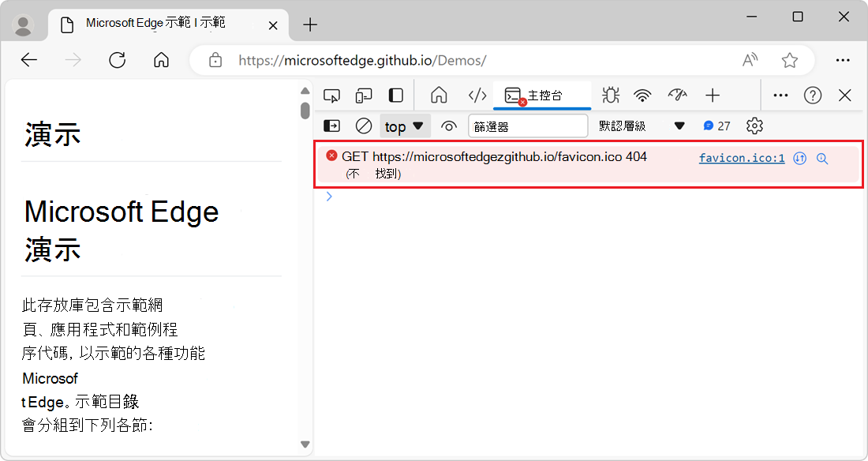Close the DevTools panel

[845, 96]
